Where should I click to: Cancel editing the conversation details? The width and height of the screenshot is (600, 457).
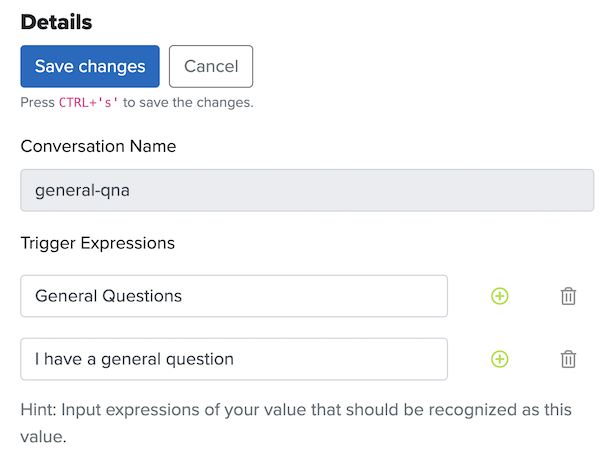click(211, 67)
